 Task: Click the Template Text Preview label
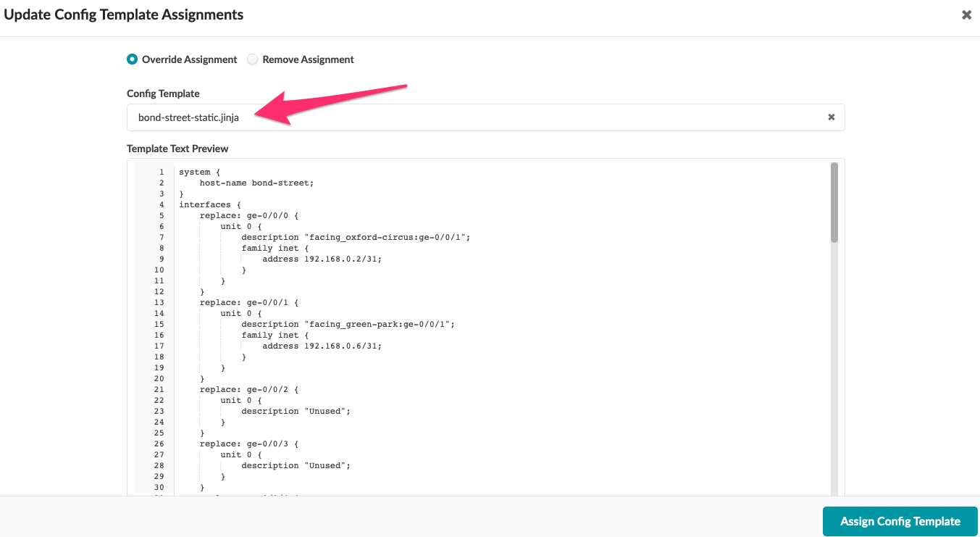[x=177, y=148]
